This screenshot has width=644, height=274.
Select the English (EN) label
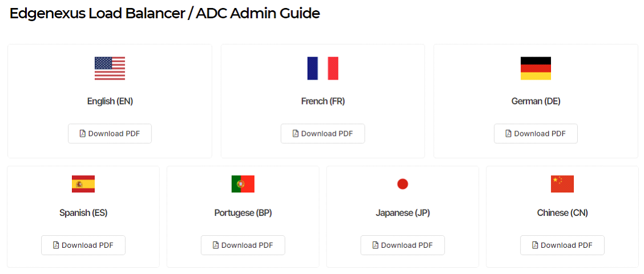pos(110,101)
